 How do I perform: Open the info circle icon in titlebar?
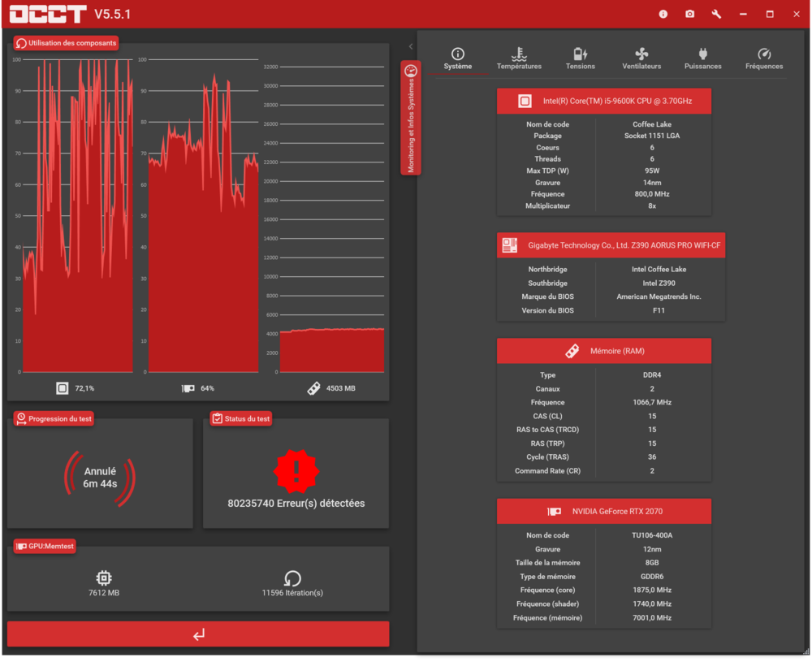[x=663, y=14]
